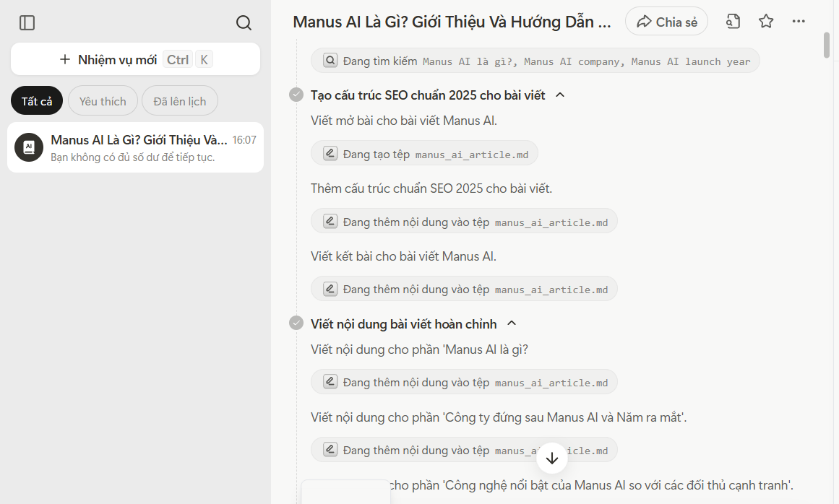Click the check icon beside Tạo cấu trúc SEO
Screen dimensions: 839x504
pos(296,95)
